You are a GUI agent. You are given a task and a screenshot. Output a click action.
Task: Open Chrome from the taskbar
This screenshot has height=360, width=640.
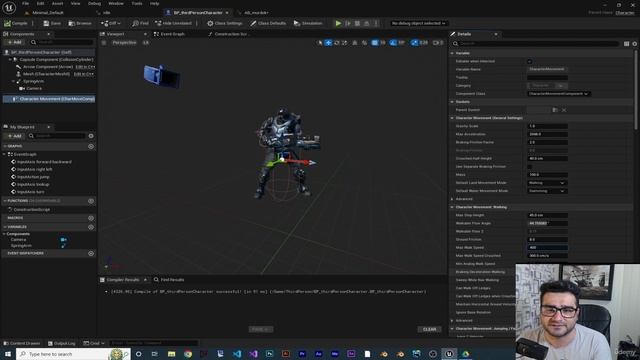pos(188,354)
